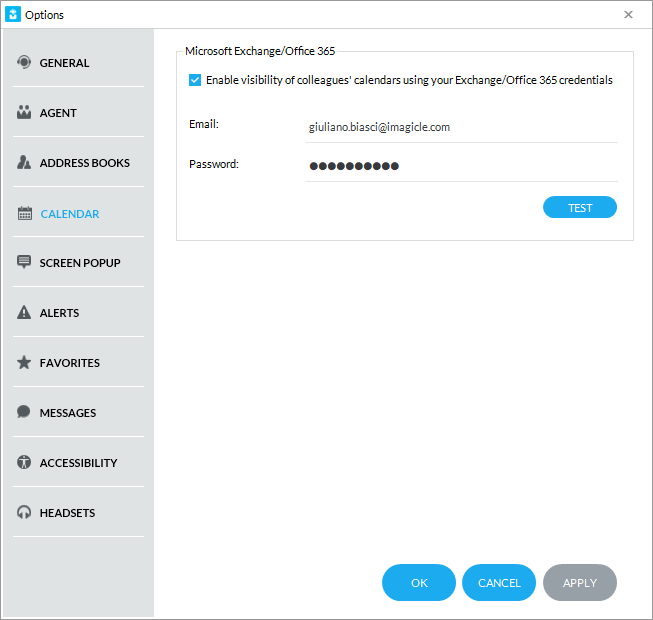Click the Address Books contacts icon
653x620 pixels.
coord(24,162)
